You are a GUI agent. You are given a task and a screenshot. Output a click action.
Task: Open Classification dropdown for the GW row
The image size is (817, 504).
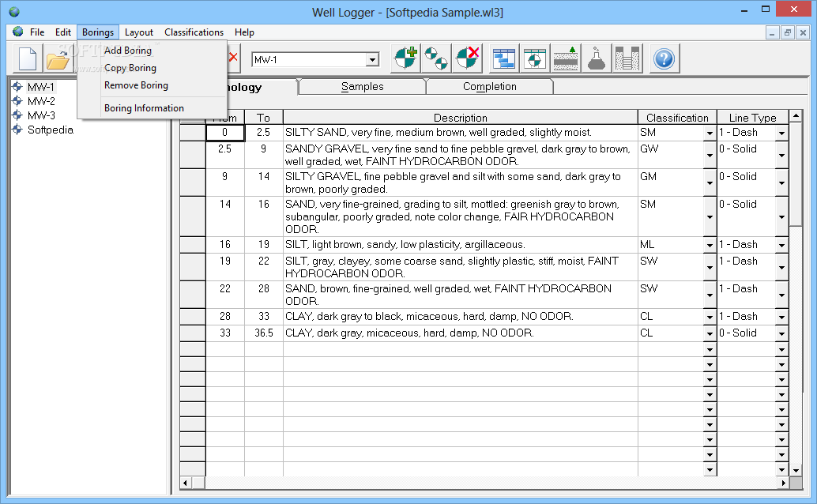tap(710, 156)
